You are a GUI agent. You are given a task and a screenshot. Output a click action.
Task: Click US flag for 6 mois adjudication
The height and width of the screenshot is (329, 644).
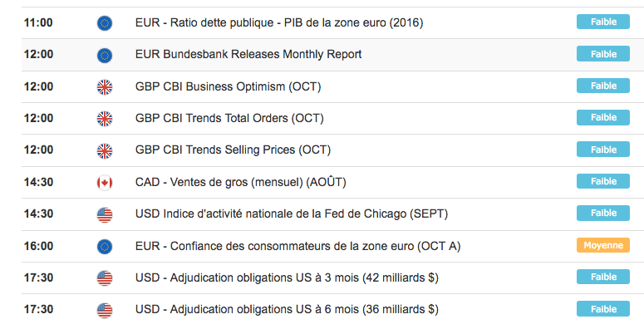coord(105,310)
